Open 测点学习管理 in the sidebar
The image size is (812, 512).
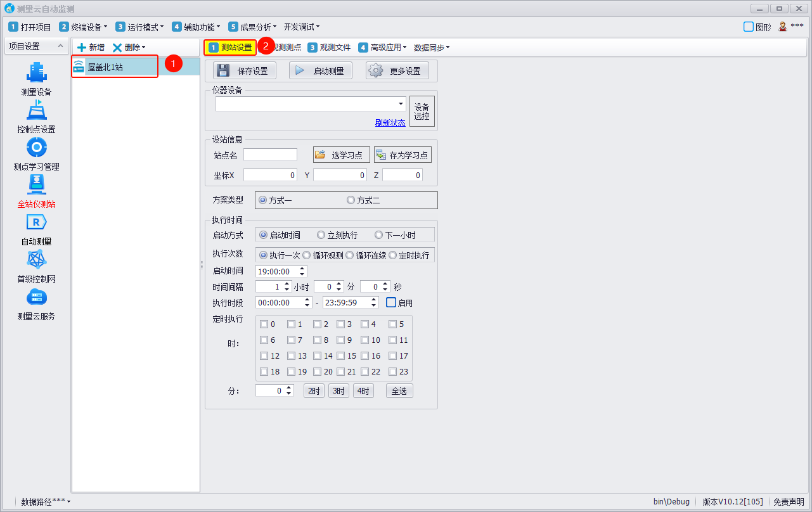pyautogui.click(x=36, y=148)
